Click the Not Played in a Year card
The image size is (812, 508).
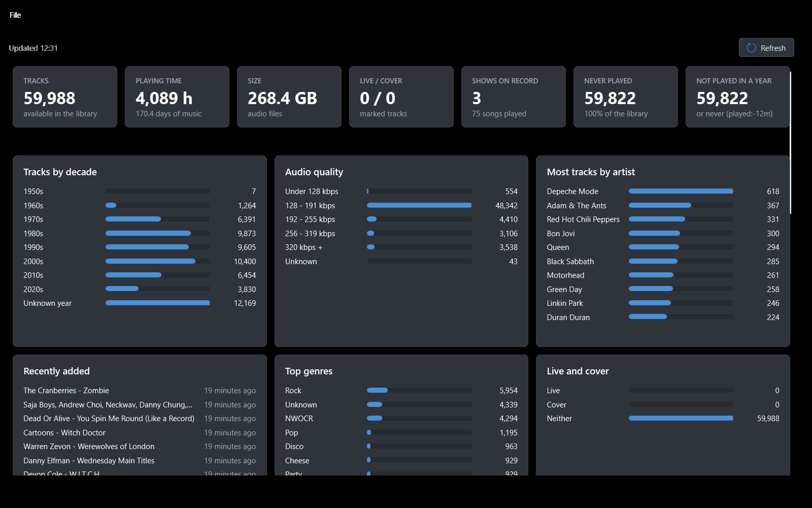point(738,97)
